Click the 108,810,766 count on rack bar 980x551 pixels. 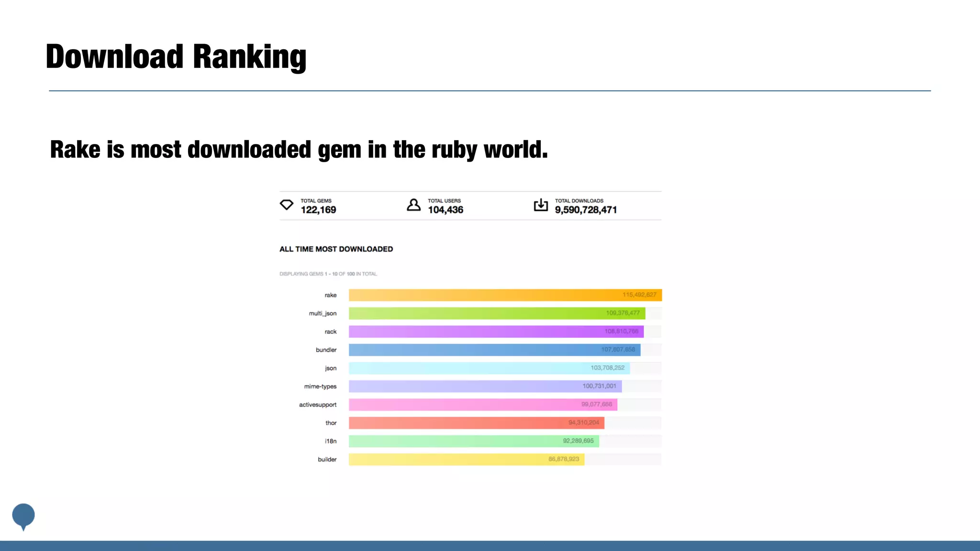[x=621, y=331]
